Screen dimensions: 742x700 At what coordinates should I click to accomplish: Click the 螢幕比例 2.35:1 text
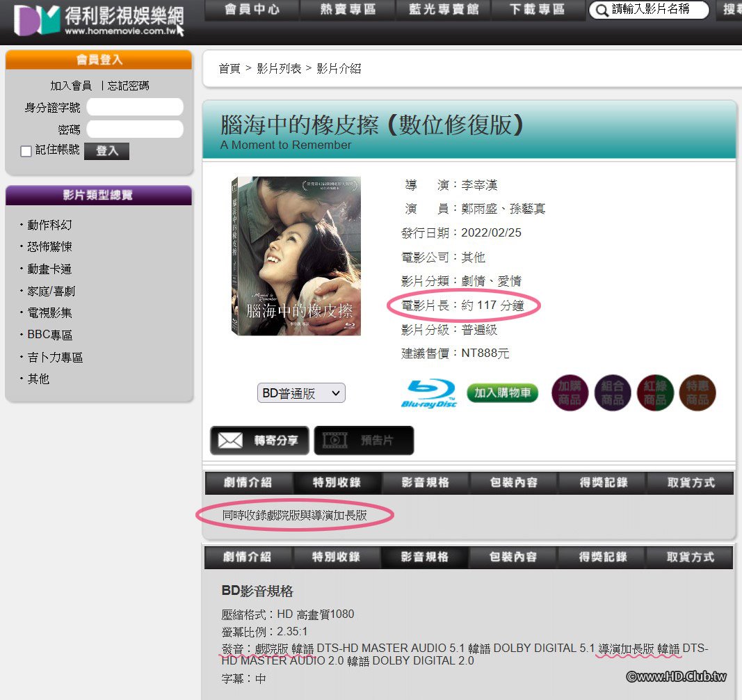(x=264, y=632)
